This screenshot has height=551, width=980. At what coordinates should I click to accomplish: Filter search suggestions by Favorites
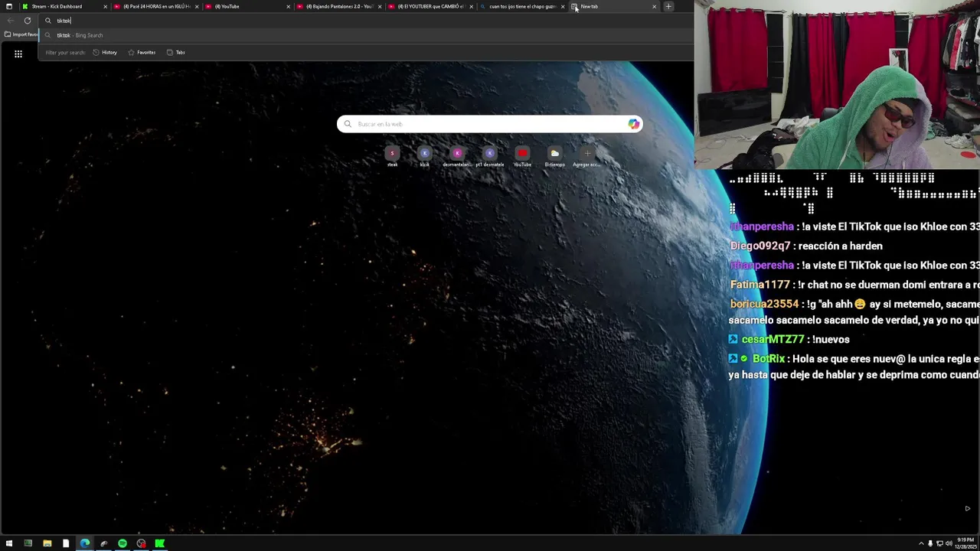pos(142,52)
